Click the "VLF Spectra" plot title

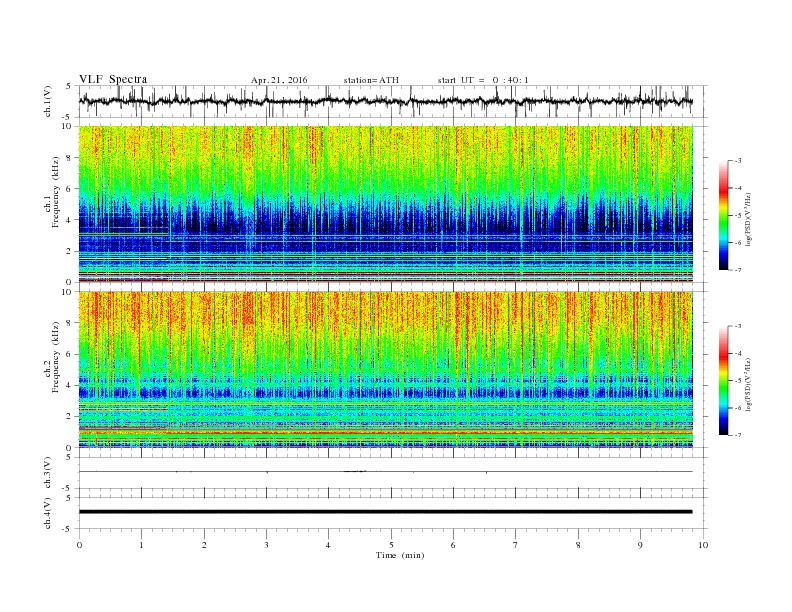[x=113, y=79]
